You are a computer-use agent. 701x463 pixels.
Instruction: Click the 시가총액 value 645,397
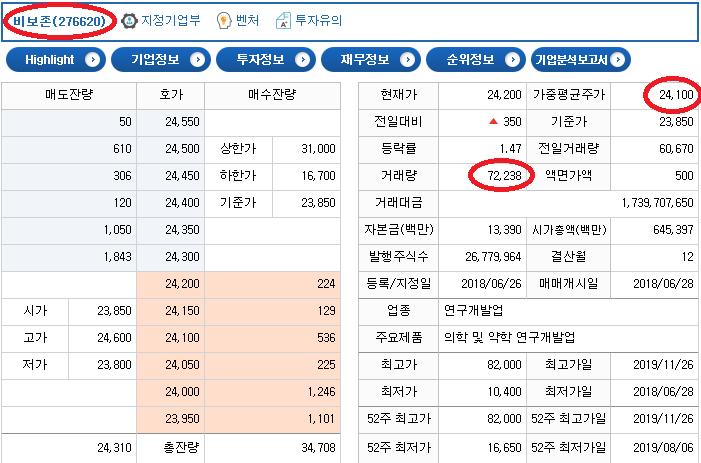673,230
